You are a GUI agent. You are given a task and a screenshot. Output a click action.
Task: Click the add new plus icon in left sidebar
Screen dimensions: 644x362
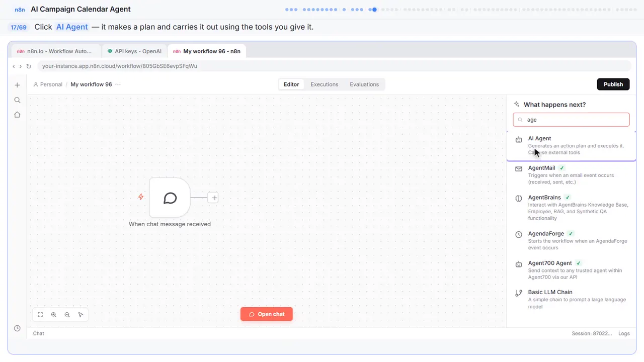click(17, 85)
